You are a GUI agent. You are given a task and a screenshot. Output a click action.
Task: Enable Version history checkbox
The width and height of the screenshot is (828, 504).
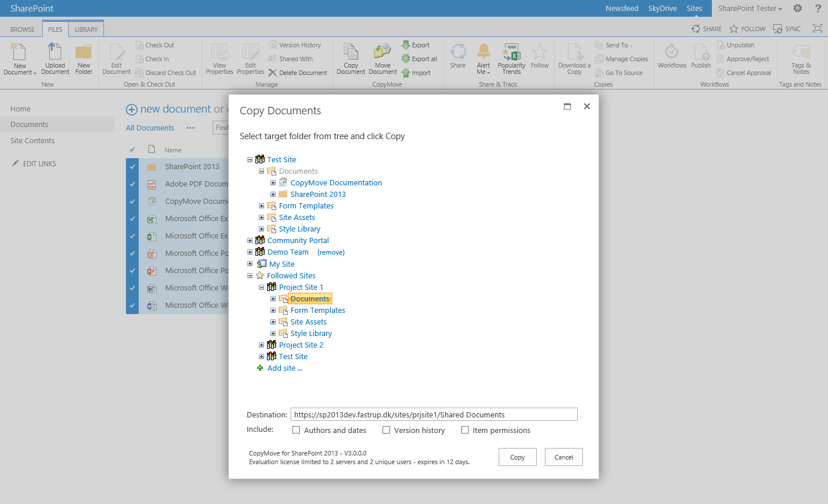(386, 430)
